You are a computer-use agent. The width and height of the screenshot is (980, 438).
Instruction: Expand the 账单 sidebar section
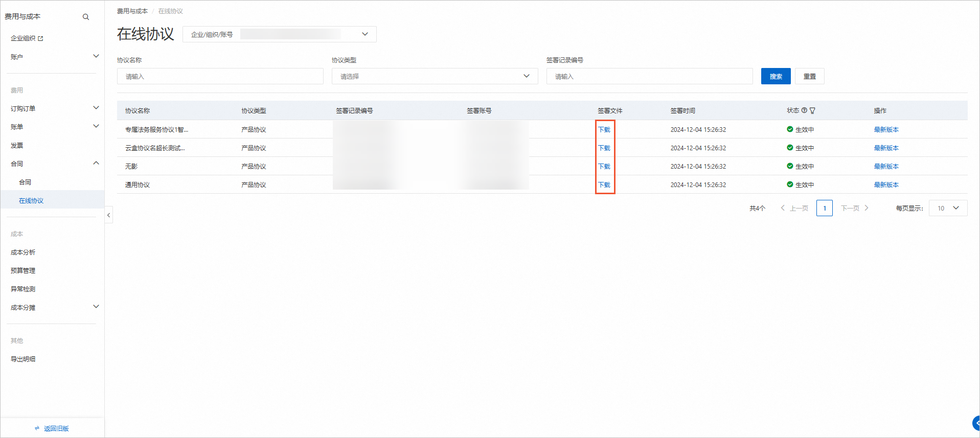coord(96,126)
